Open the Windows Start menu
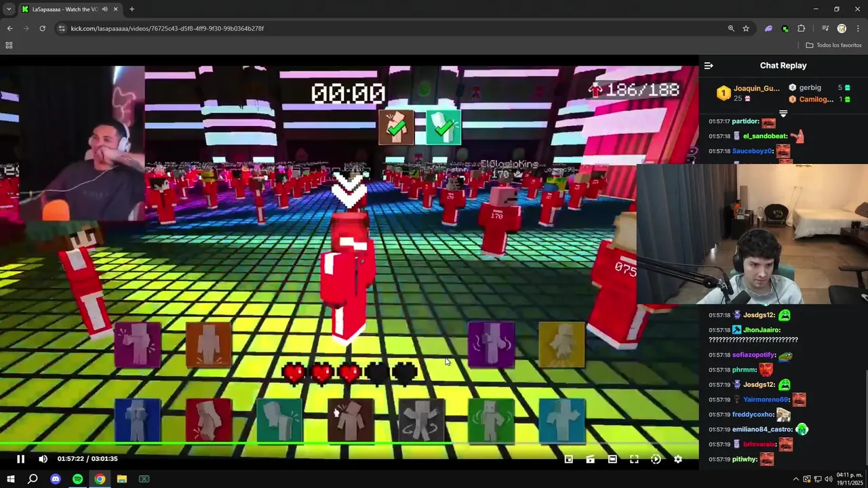This screenshot has width=868, height=488. pos(11,479)
